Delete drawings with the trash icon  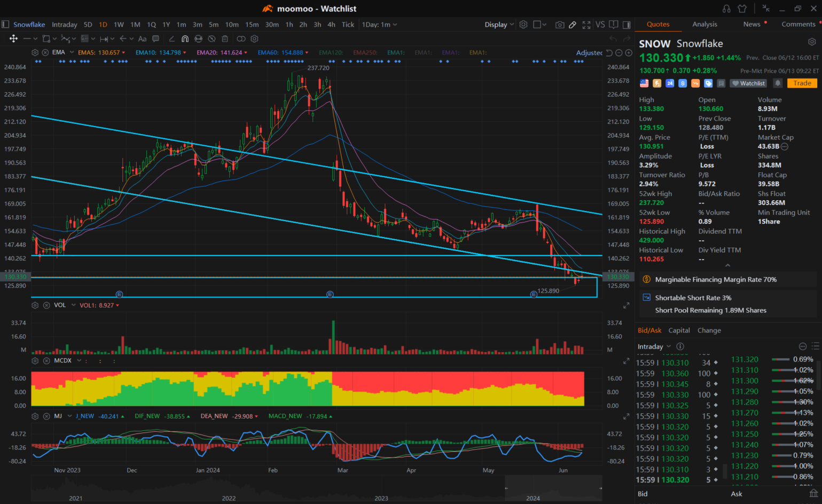tap(225, 38)
